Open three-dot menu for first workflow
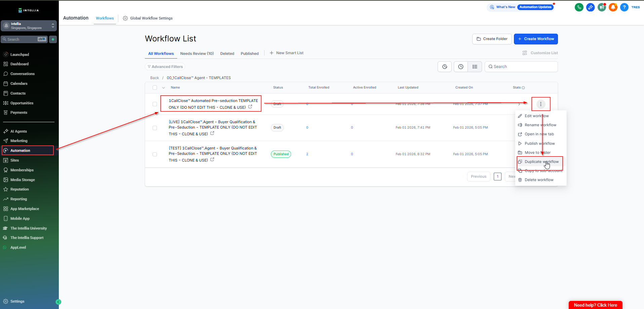Screen dimensions: 644x309 (x=540, y=104)
